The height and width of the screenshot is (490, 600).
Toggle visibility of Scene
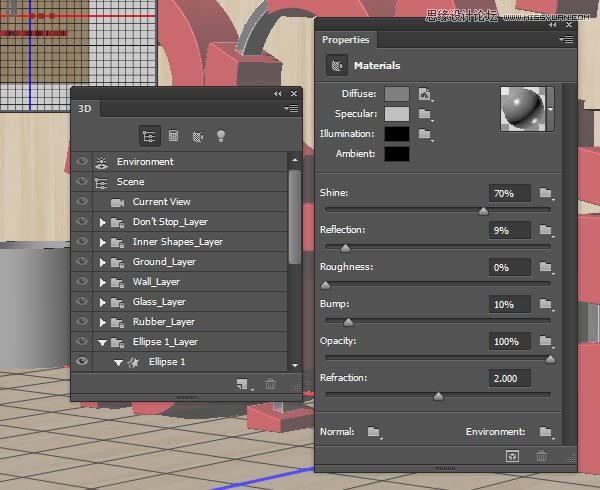[x=82, y=181]
